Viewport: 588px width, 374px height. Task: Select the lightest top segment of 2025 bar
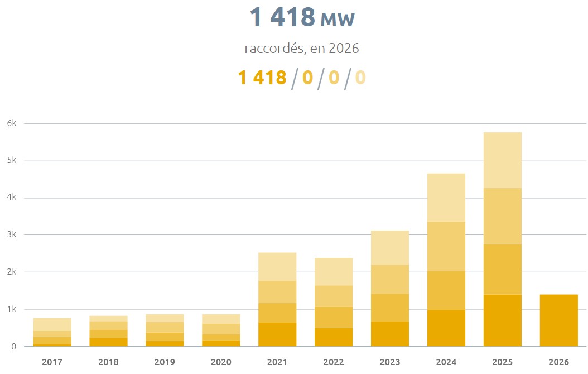click(502, 160)
